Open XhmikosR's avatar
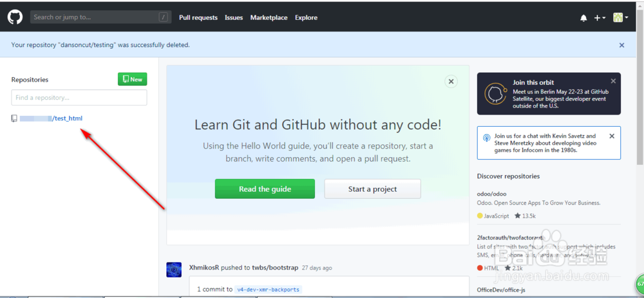 tap(174, 270)
